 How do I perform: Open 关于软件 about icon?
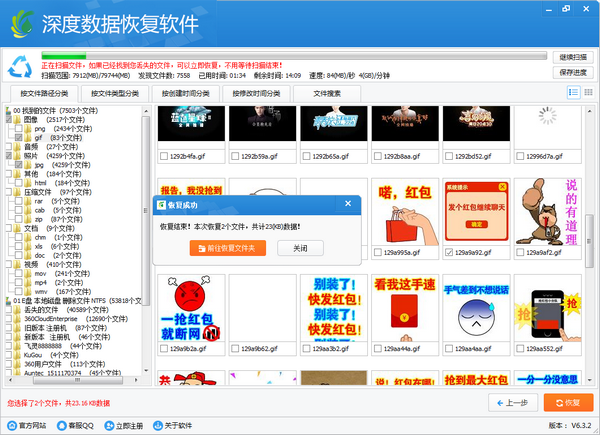coord(158,425)
